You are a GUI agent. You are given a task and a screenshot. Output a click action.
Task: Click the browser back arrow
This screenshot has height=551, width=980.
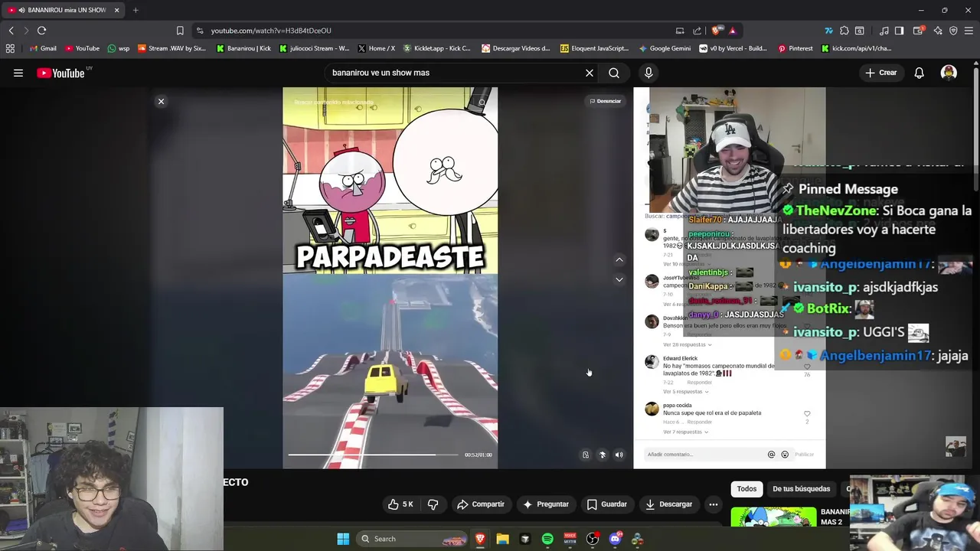(11, 31)
